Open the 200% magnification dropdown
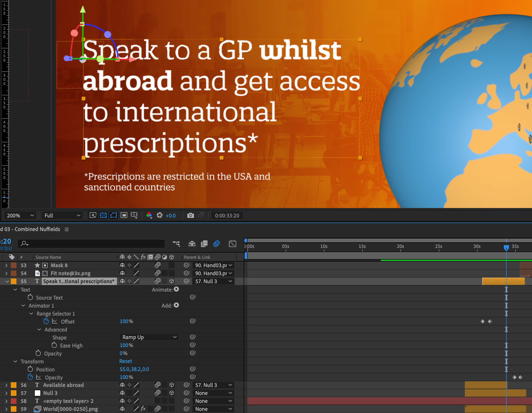The height and width of the screenshot is (413, 532). (x=20, y=215)
